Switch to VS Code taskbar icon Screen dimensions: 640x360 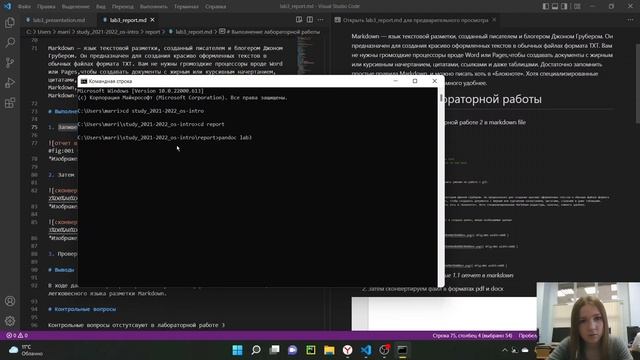pos(366,350)
